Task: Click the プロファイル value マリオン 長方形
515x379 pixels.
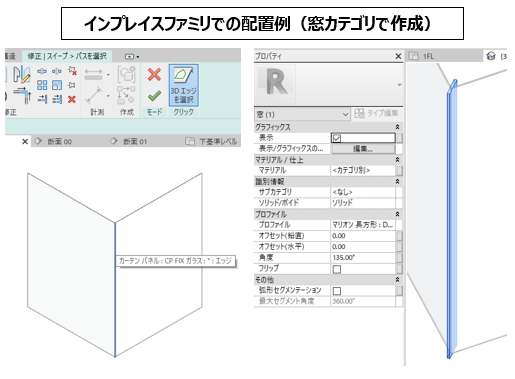Action: [x=363, y=225]
